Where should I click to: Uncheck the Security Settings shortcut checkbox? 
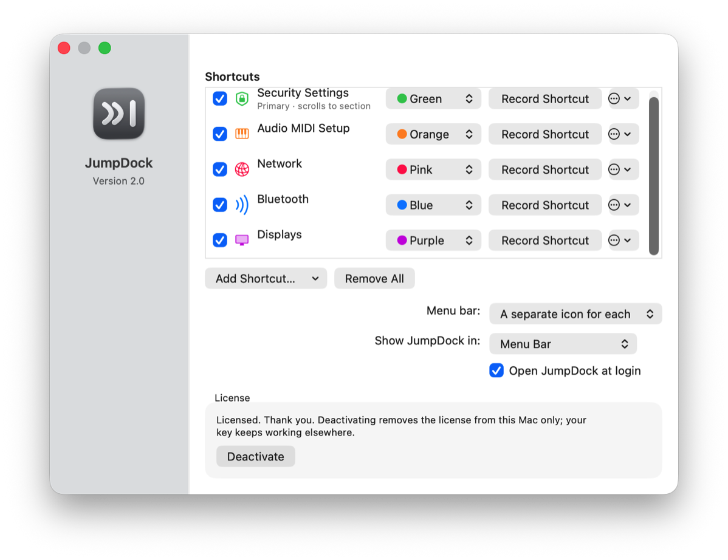219,98
